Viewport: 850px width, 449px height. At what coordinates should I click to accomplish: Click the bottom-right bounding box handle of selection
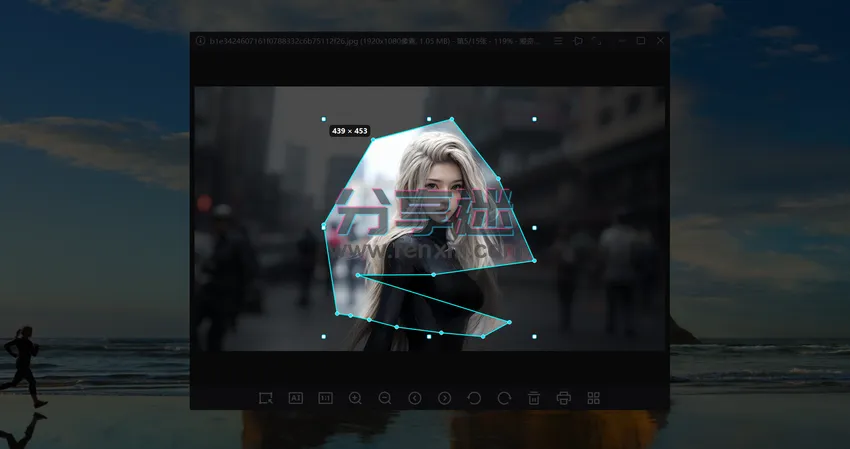[535, 337]
